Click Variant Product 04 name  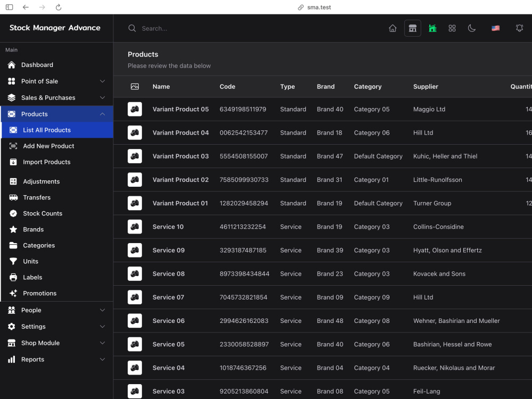coord(180,132)
